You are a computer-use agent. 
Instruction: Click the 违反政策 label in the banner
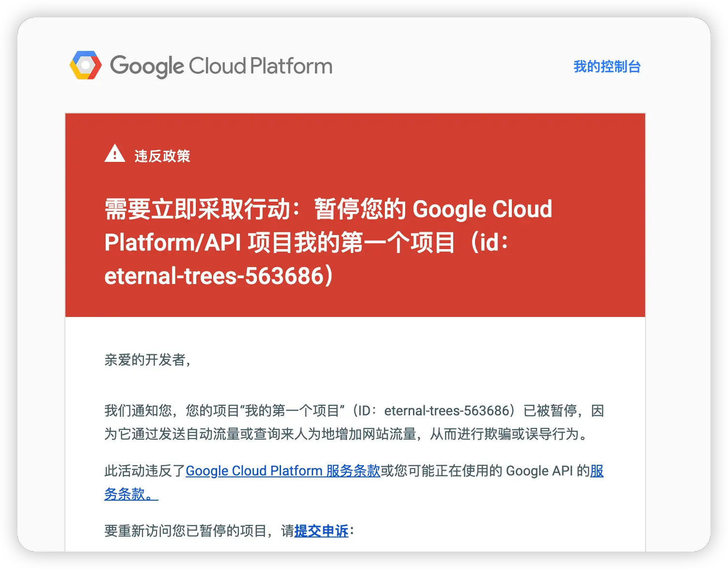coord(162,156)
